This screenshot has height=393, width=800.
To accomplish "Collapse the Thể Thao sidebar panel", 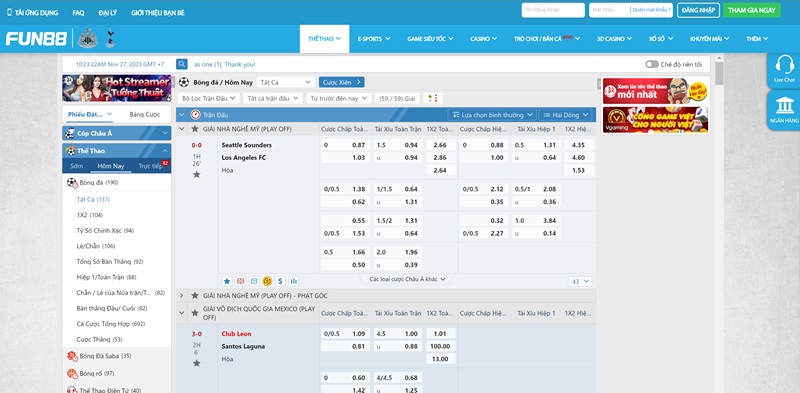I will [x=165, y=151].
